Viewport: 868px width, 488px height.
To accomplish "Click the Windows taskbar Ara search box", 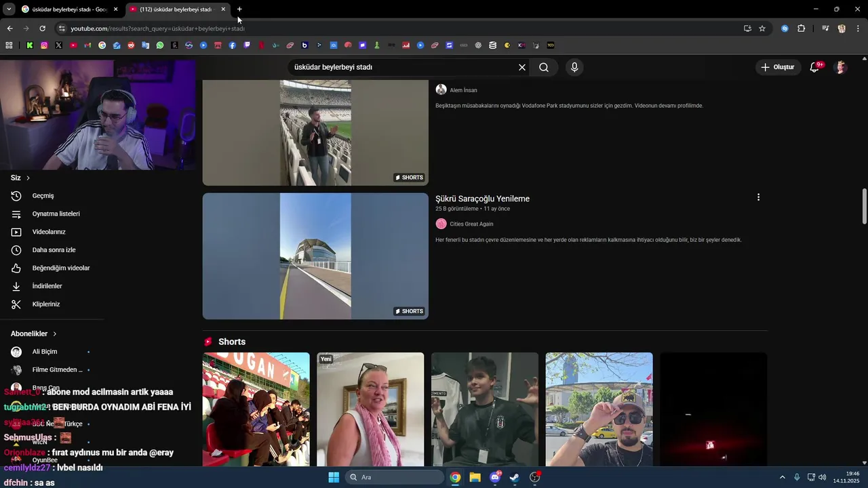I will [395, 477].
